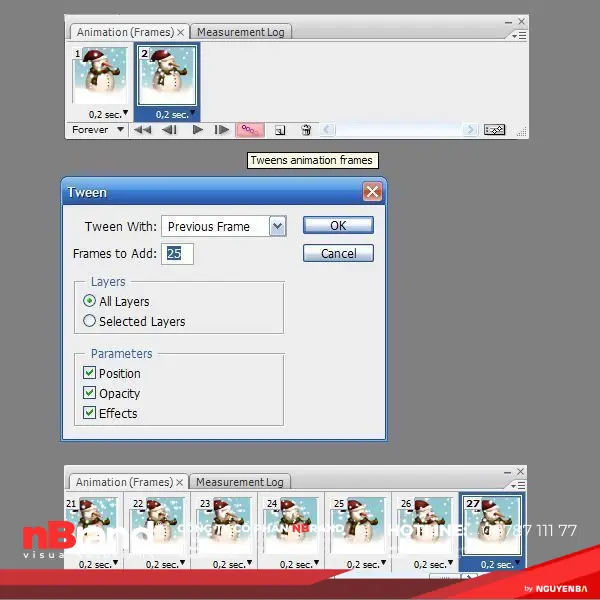Select frame 25 thumbnail
The height and width of the screenshot is (600, 600).
click(x=359, y=525)
